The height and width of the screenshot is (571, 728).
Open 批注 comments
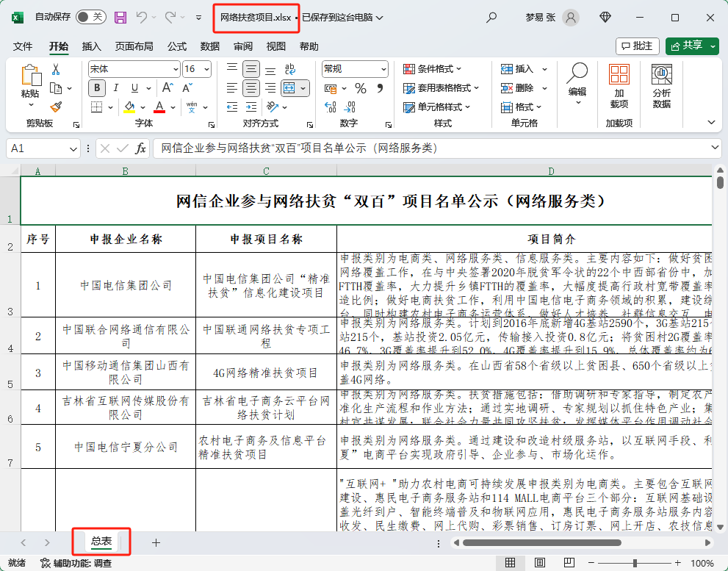click(636, 46)
